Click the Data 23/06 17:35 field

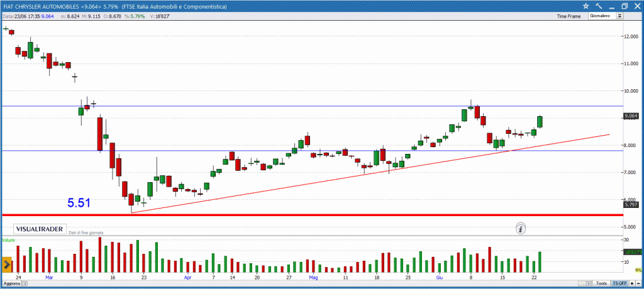pyautogui.click(x=21, y=16)
